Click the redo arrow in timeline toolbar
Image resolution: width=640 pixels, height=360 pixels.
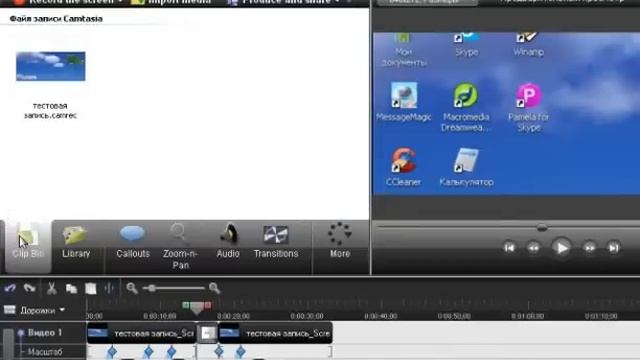coord(30,288)
